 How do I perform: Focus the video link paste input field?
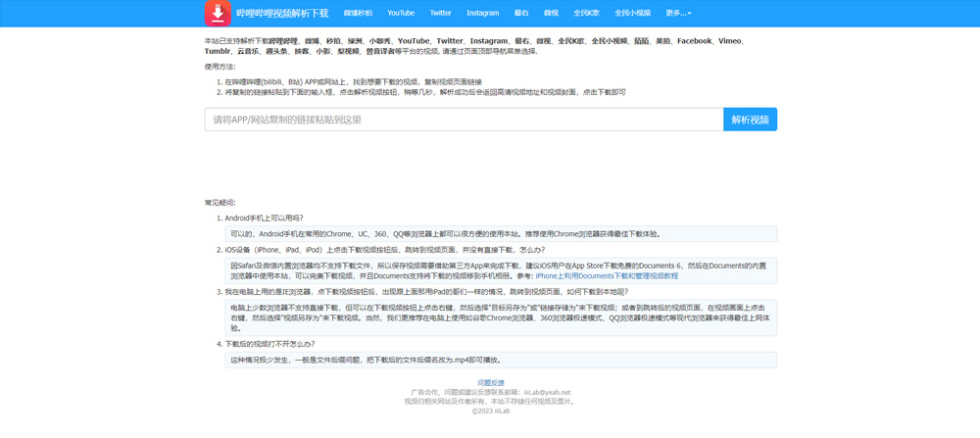(464, 120)
